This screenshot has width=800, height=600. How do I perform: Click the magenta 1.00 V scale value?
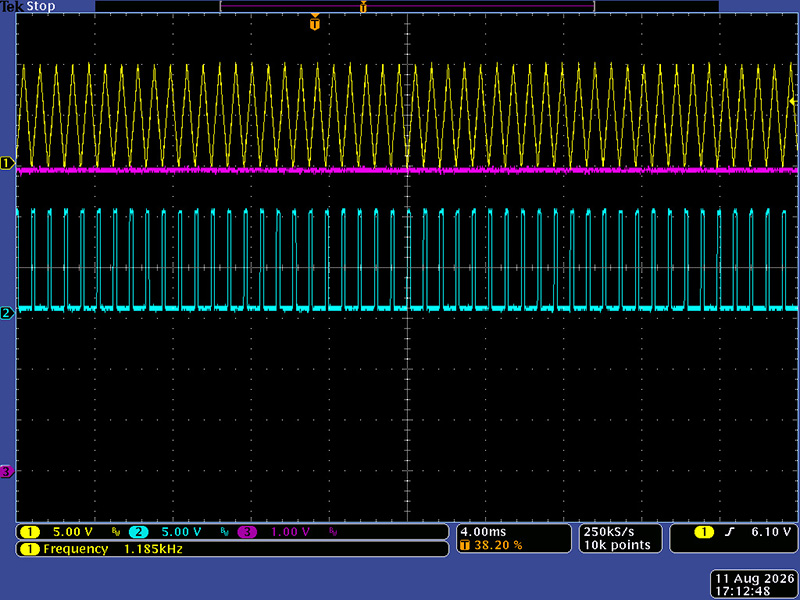click(x=290, y=532)
